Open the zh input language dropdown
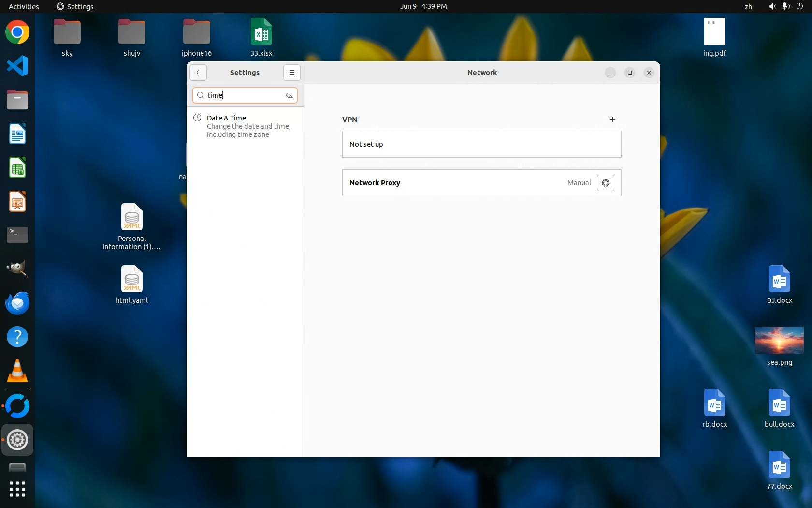The image size is (812, 508). 748,6
